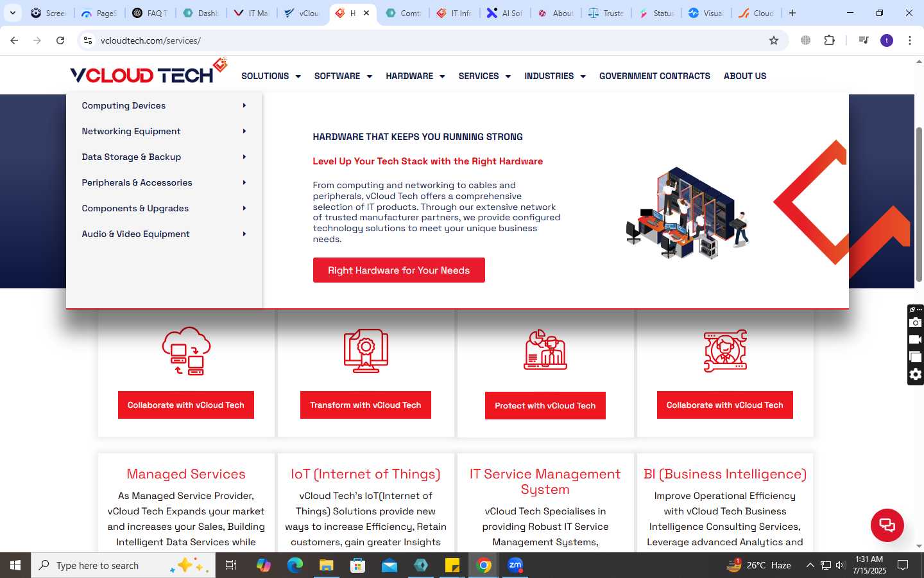Reload the current page
Viewport: 924px width, 578px height.
coord(60,40)
